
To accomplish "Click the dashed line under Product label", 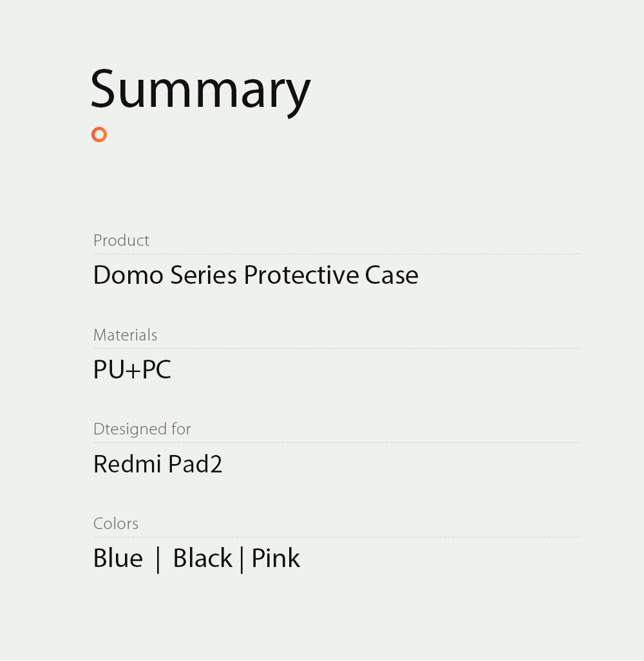I will click(336, 254).
